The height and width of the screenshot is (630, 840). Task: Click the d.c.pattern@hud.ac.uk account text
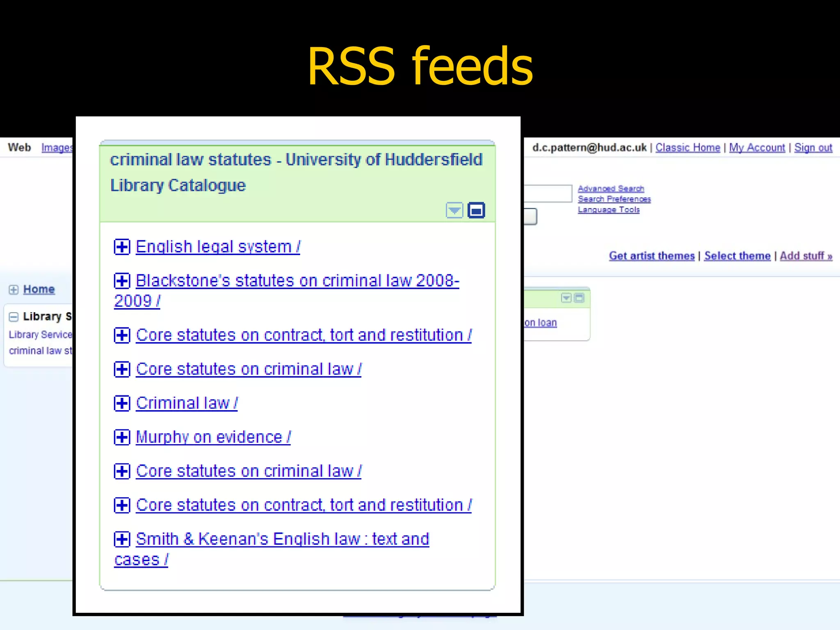[x=589, y=148]
